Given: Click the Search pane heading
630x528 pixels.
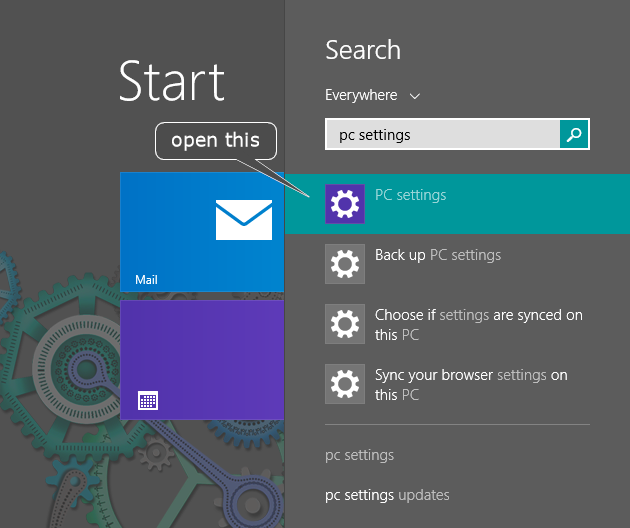Looking at the screenshot, I should point(362,50).
